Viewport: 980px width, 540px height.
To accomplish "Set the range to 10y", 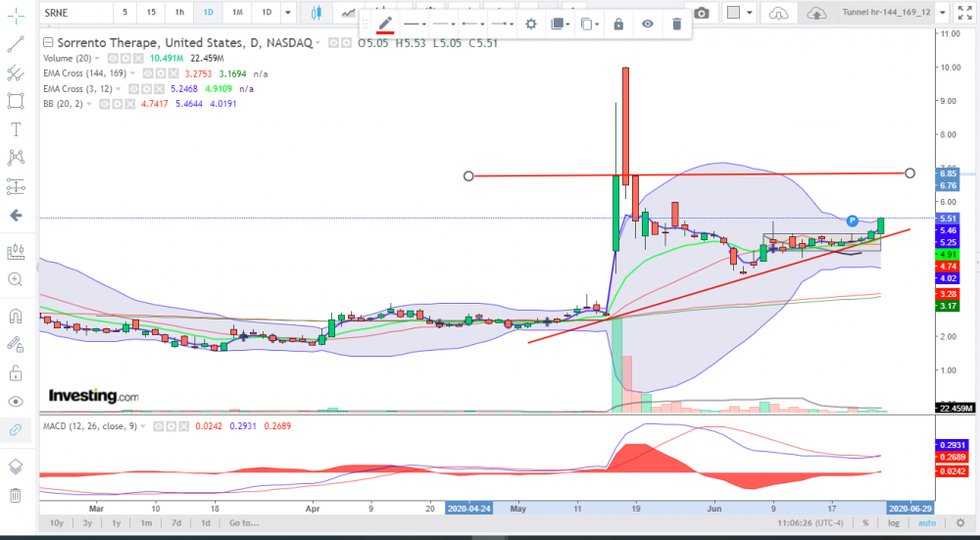I will 56,522.
